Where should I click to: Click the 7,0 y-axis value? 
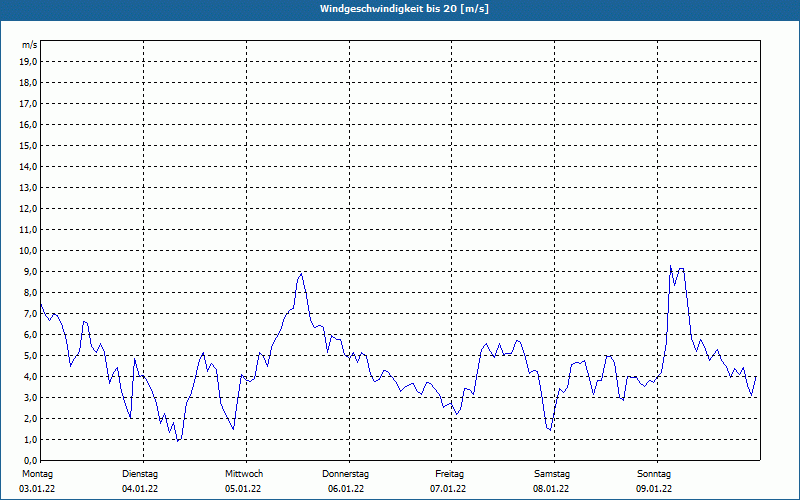(30, 313)
